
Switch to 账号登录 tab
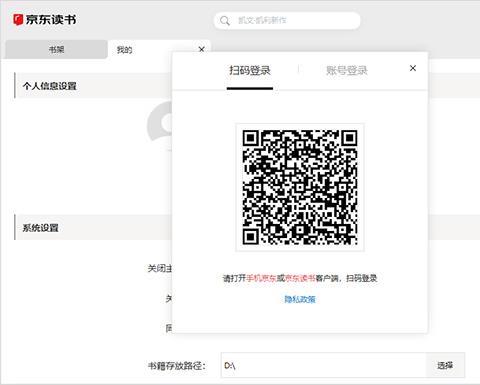click(347, 70)
